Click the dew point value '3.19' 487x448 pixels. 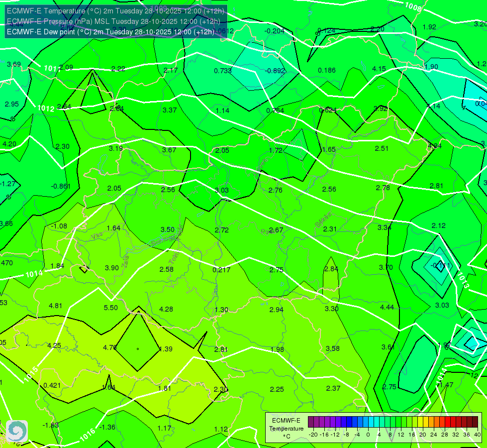[116, 148]
